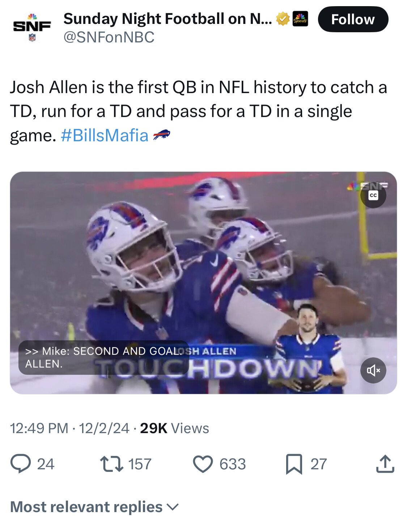Open the reply comment icon
The width and height of the screenshot is (407, 532).
pos(20,464)
